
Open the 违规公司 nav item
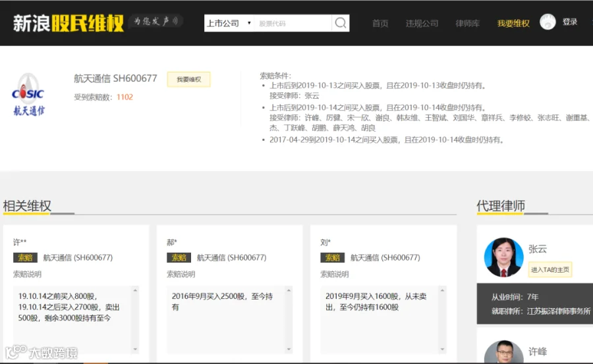point(422,24)
